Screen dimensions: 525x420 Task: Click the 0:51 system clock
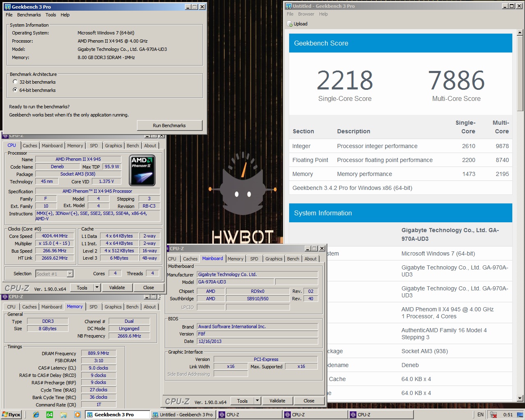coord(508,415)
